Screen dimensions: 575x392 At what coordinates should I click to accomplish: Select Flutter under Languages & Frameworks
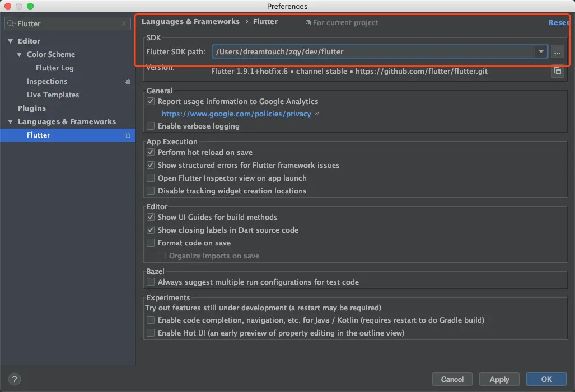tap(68, 135)
